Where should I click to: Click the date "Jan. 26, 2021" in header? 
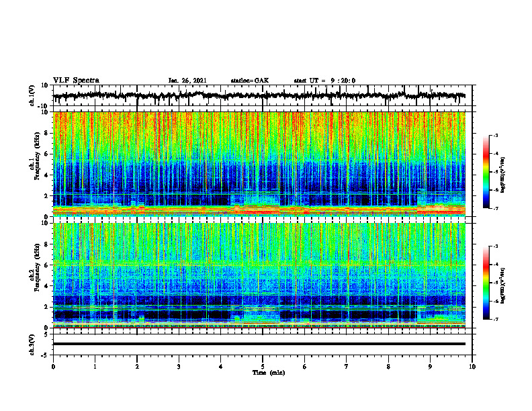[187, 81]
